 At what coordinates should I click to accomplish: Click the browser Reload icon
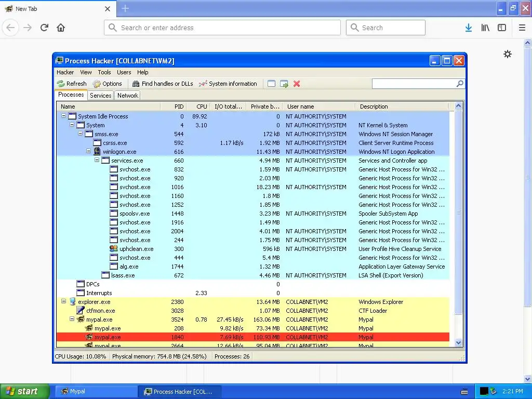click(x=45, y=28)
